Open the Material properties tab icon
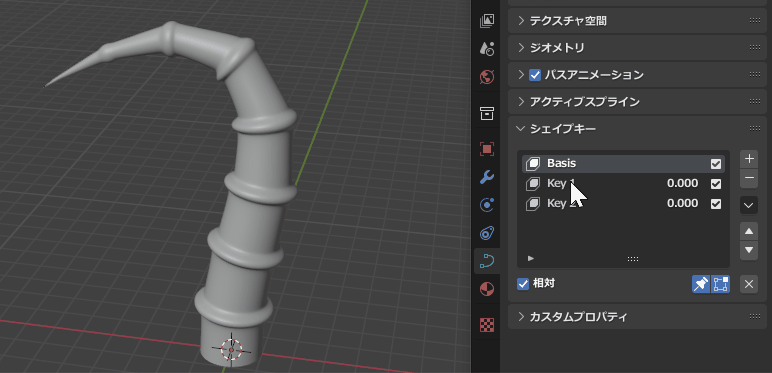 (487, 289)
